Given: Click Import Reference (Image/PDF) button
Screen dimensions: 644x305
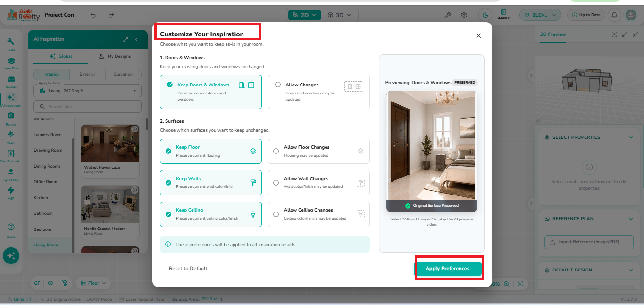Looking at the screenshot, I should pos(588,242).
